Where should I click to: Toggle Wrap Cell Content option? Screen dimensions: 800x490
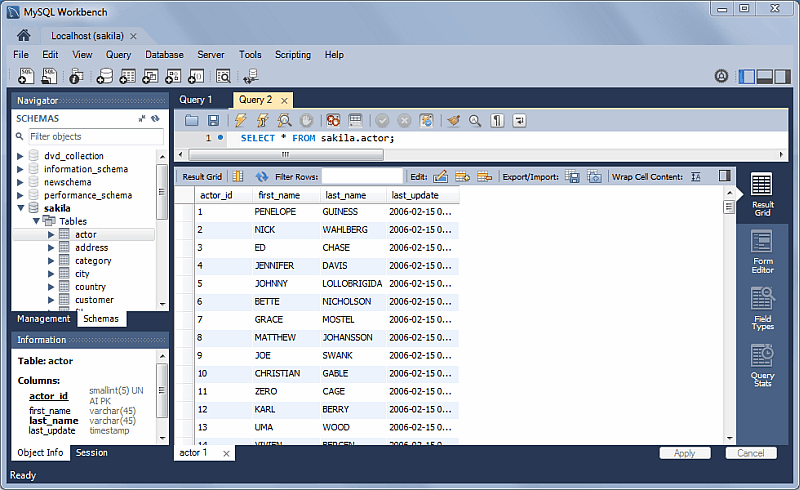(697, 176)
